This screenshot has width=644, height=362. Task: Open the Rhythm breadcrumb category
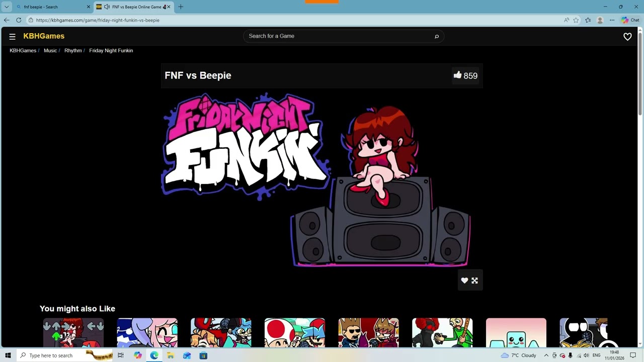click(x=73, y=51)
